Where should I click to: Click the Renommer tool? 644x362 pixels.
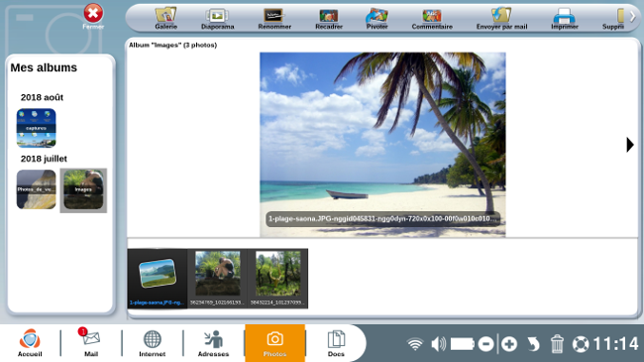coord(274,19)
